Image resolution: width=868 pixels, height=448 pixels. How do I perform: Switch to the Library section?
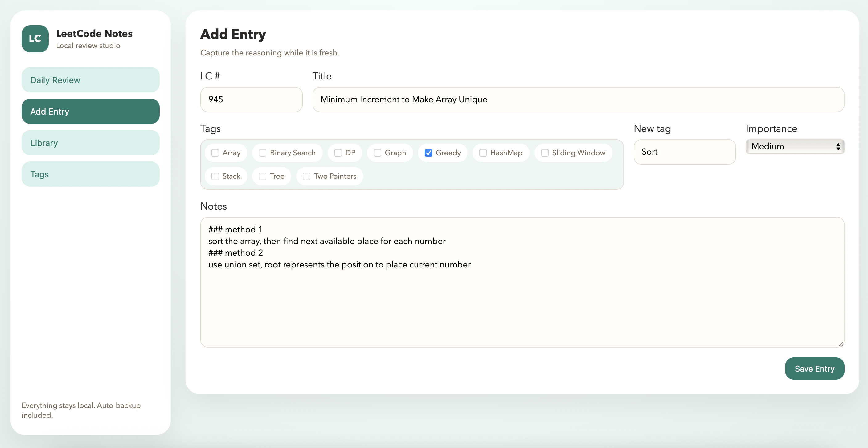(x=90, y=142)
